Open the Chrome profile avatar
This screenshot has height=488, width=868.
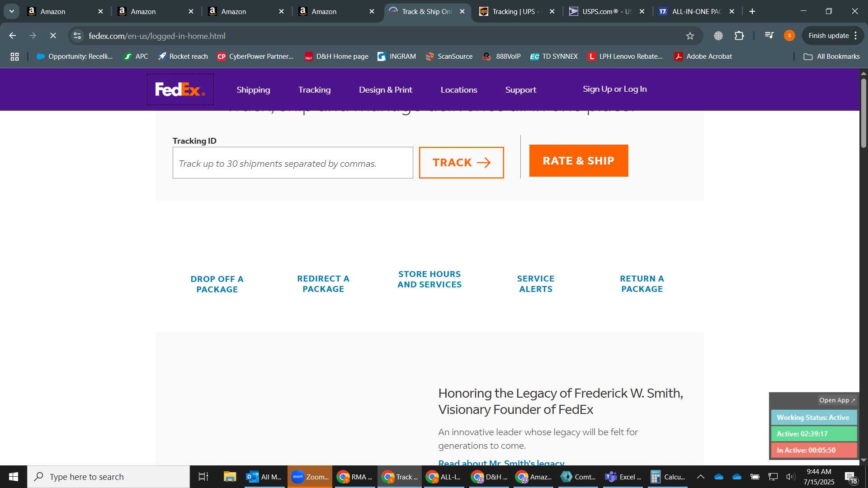(x=789, y=36)
